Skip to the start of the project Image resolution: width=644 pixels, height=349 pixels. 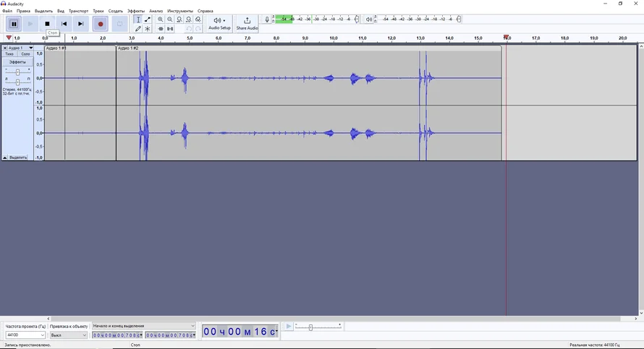[64, 24]
